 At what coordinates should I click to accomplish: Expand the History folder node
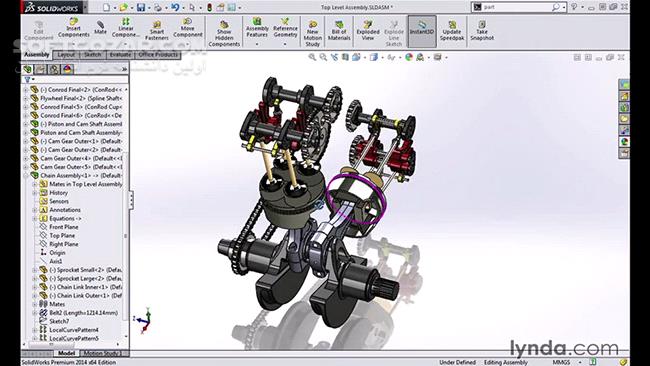[x=34, y=193]
